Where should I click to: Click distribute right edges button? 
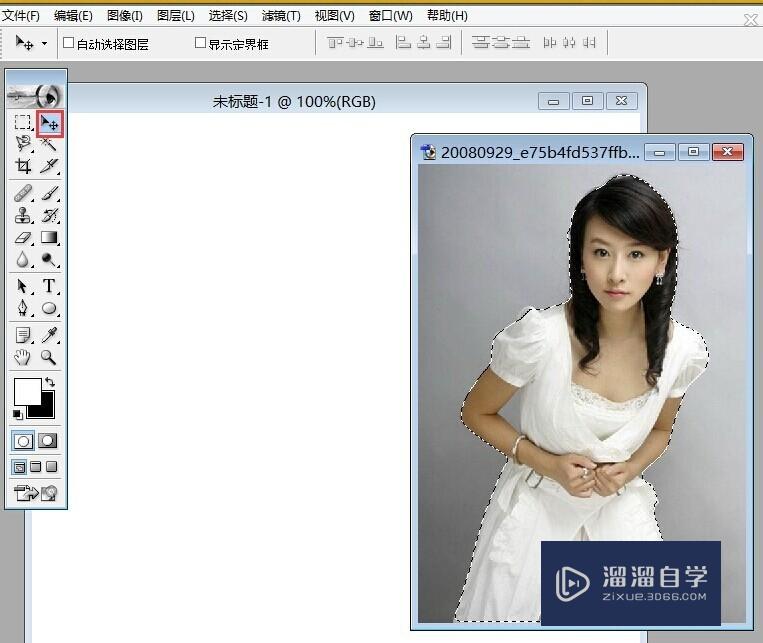pos(589,43)
